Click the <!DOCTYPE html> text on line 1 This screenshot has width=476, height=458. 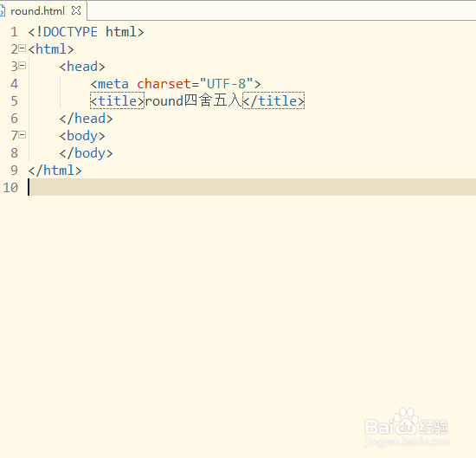point(86,32)
